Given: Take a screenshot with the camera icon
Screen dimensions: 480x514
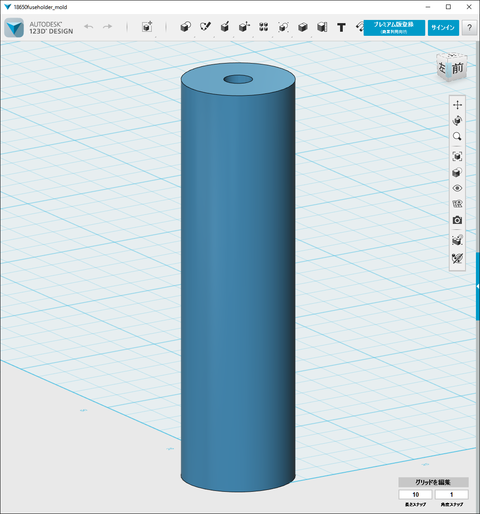Looking at the screenshot, I should (457, 220).
